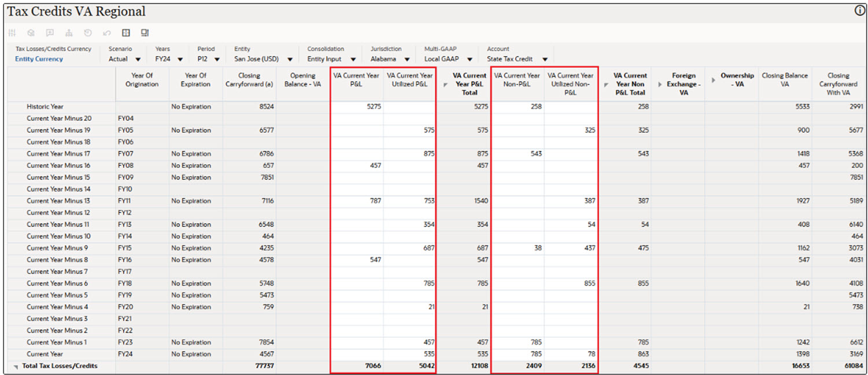
Task: Select VA Current Year Utilized Non-P&L header
Action: point(570,84)
